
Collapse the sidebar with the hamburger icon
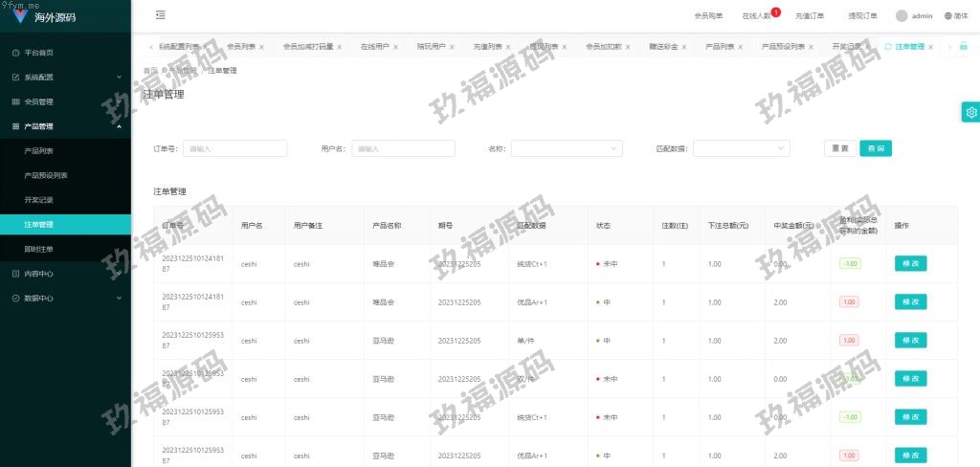pyautogui.click(x=160, y=15)
